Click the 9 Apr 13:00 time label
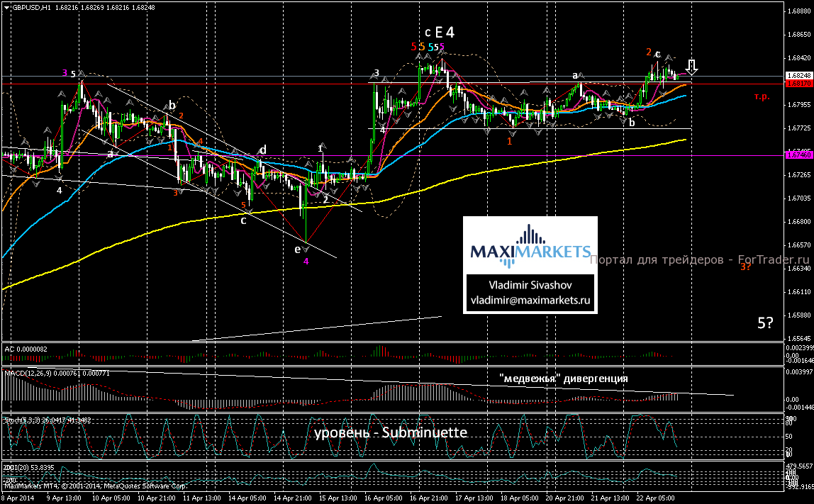 pyautogui.click(x=64, y=498)
